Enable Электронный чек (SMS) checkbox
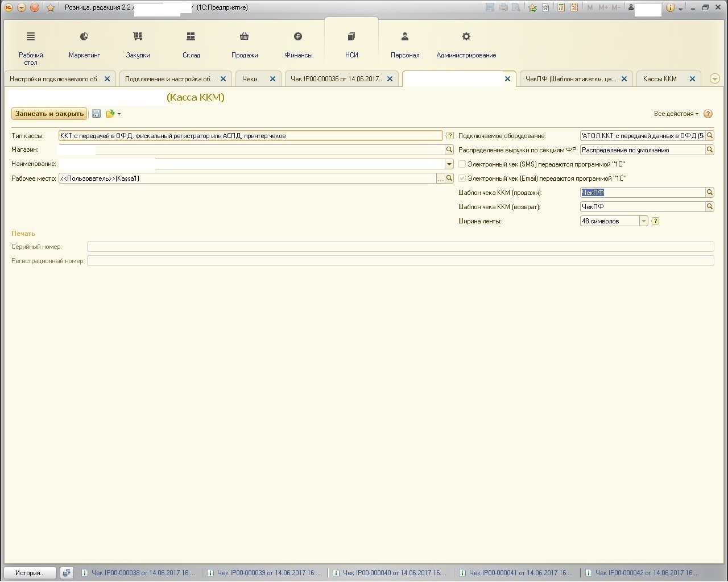Image resolution: width=728 pixels, height=582 pixels. (x=462, y=164)
